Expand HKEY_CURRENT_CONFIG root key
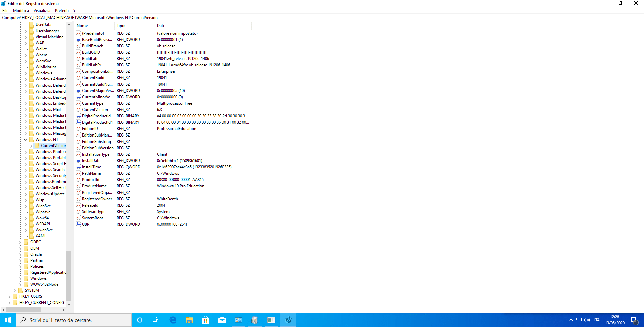Screen dimensions: 644x327 coord(10,303)
